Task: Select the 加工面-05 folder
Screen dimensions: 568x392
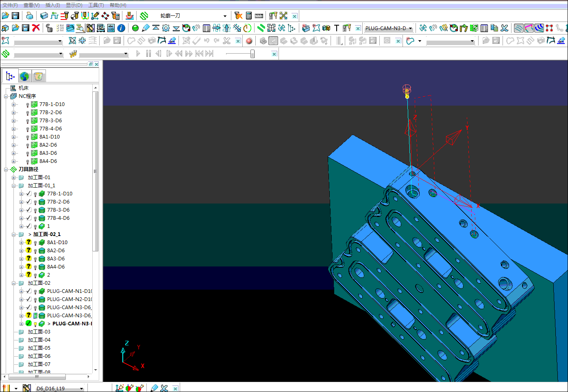Action: click(x=39, y=348)
